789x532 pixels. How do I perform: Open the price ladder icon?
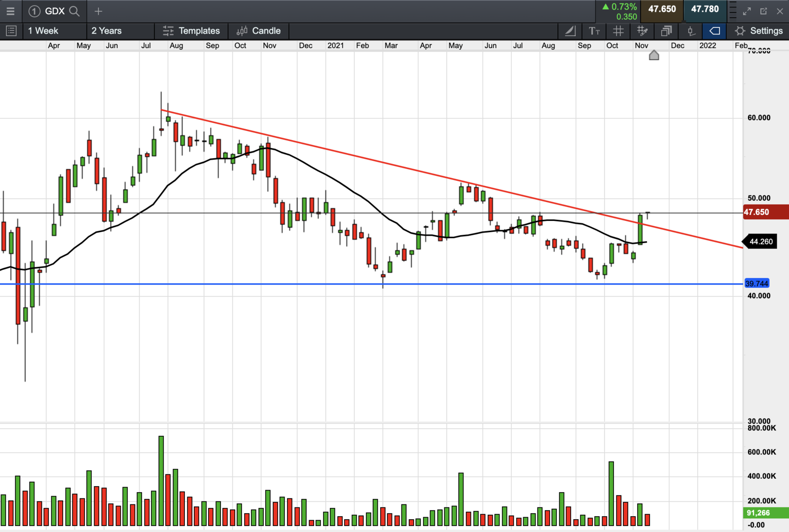click(x=733, y=11)
